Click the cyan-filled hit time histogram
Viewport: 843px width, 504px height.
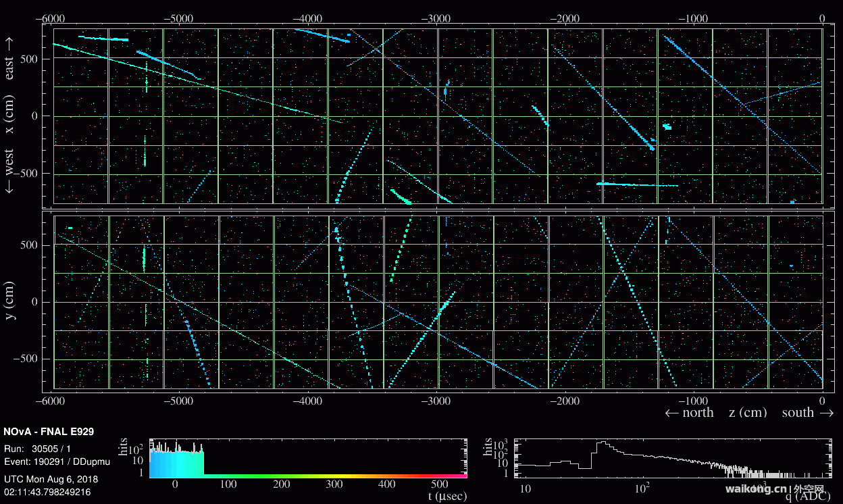tap(176, 461)
